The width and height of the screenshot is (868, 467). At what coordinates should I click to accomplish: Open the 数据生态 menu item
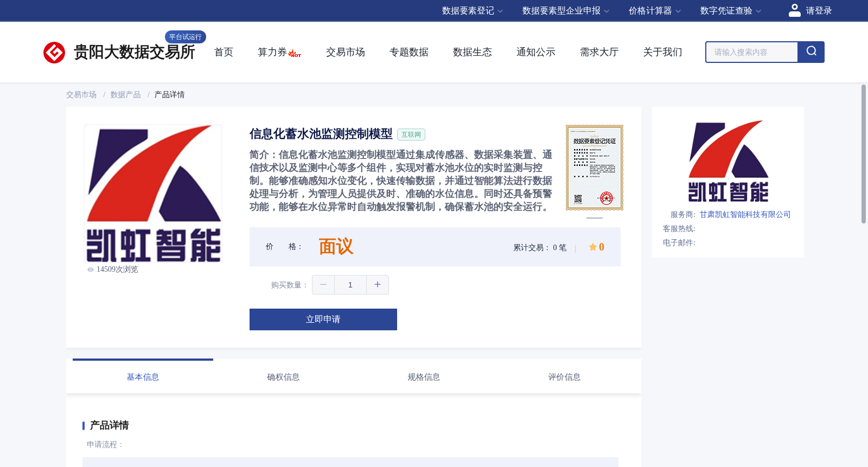tap(473, 52)
